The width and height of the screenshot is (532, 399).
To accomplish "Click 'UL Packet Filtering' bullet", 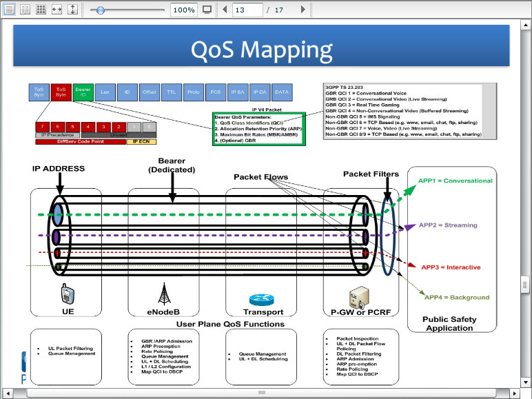I will point(70,349).
